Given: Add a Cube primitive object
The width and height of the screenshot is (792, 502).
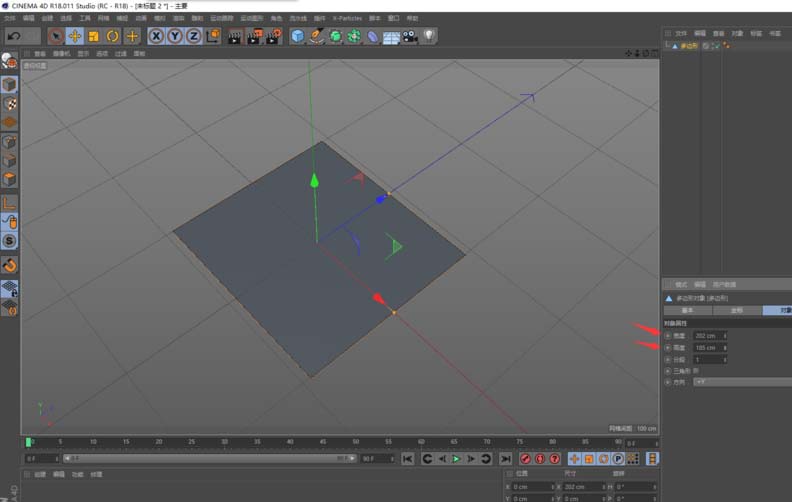Looking at the screenshot, I should pyautogui.click(x=297, y=36).
